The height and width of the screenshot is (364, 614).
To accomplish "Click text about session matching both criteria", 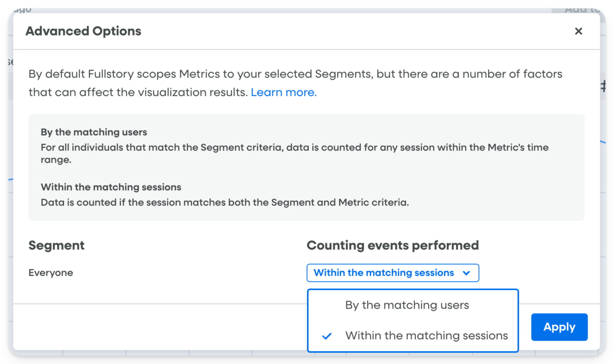I will click(x=225, y=202).
